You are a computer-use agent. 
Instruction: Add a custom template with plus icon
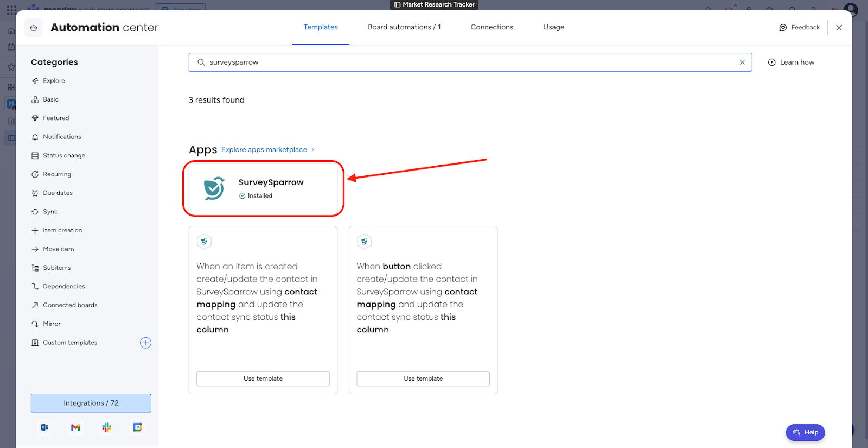[145, 343]
